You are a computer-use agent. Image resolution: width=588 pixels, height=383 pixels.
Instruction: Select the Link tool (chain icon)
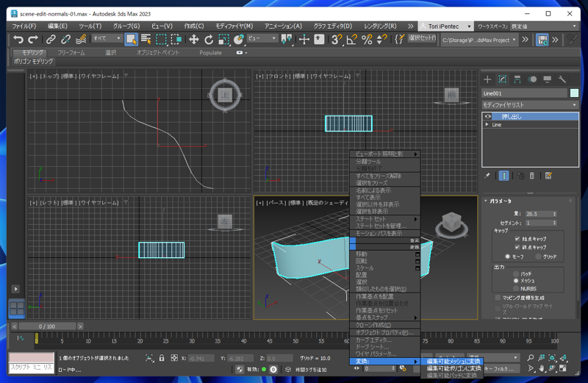pos(51,39)
